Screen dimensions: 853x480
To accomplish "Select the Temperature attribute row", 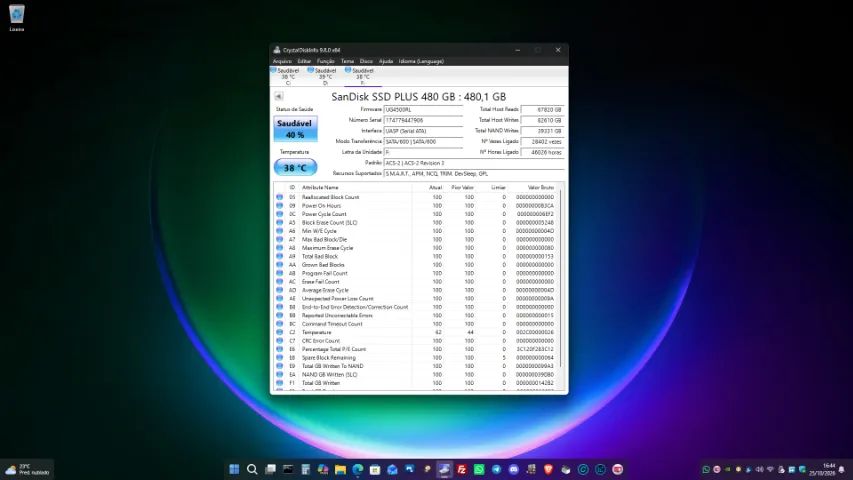I will point(417,332).
